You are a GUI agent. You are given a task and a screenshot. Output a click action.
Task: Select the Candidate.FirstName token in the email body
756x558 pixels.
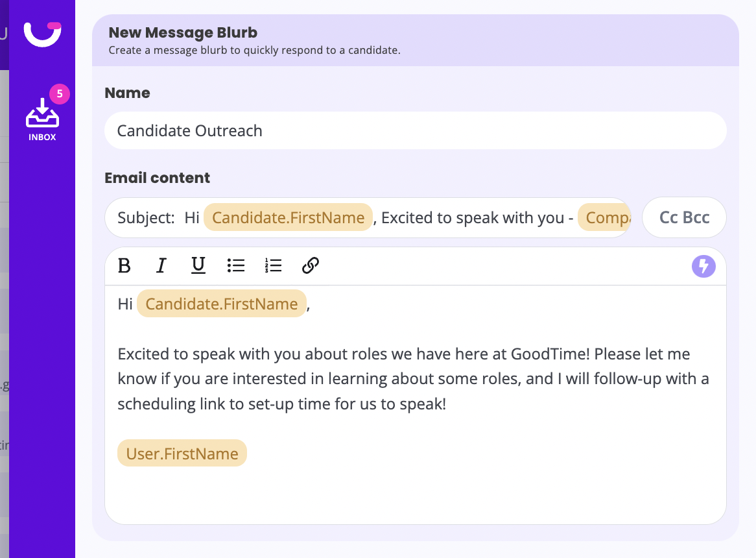(x=221, y=304)
